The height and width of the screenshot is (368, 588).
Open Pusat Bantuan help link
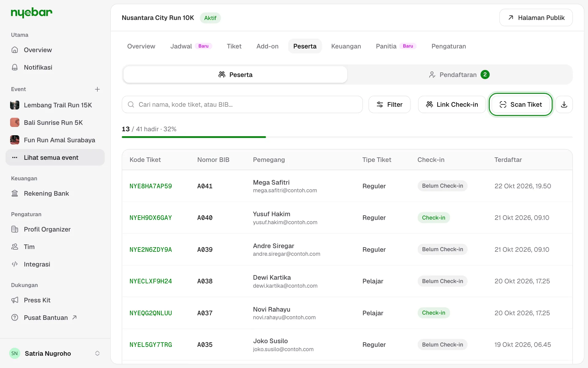click(55, 318)
